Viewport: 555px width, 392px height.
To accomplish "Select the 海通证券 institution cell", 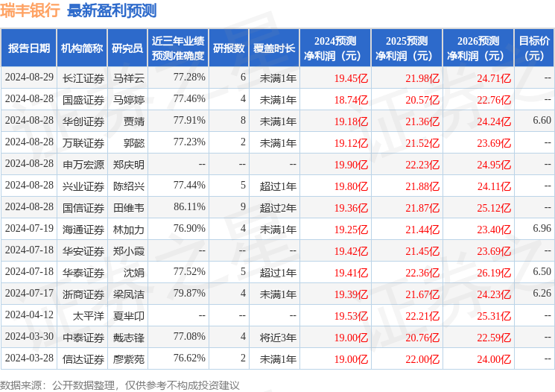I will 83,230.
